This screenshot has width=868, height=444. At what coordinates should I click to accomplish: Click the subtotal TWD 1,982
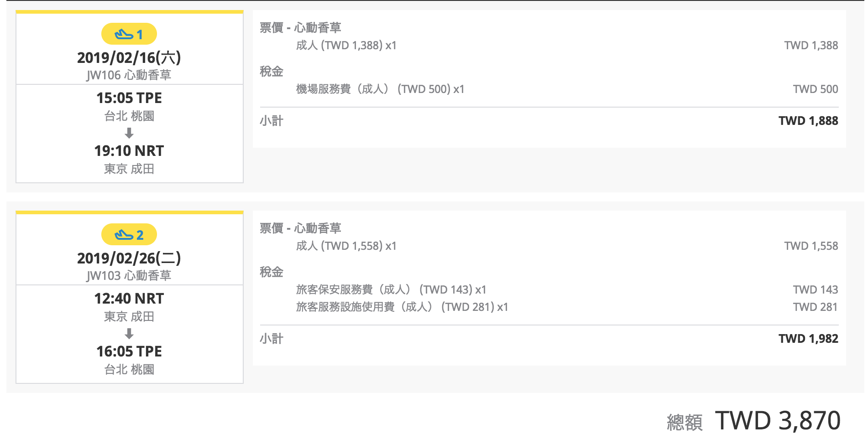(808, 339)
